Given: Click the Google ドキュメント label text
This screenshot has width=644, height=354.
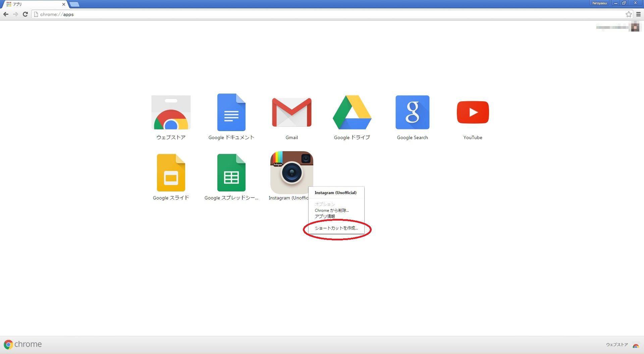Looking at the screenshot, I should (x=231, y=137).
